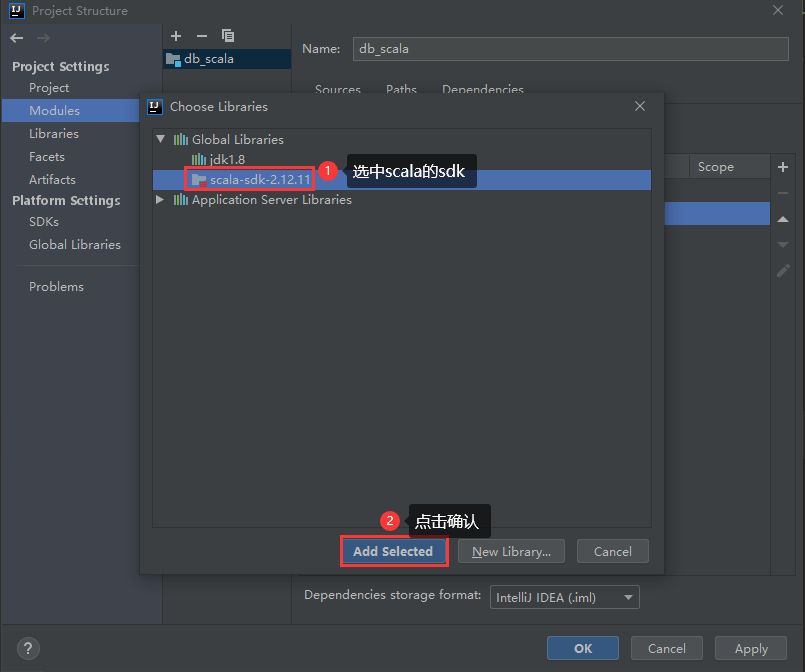Screen dimensions: 805x672
Task: Click OK in Project Structure window
Action: click(x=583, y=648)
